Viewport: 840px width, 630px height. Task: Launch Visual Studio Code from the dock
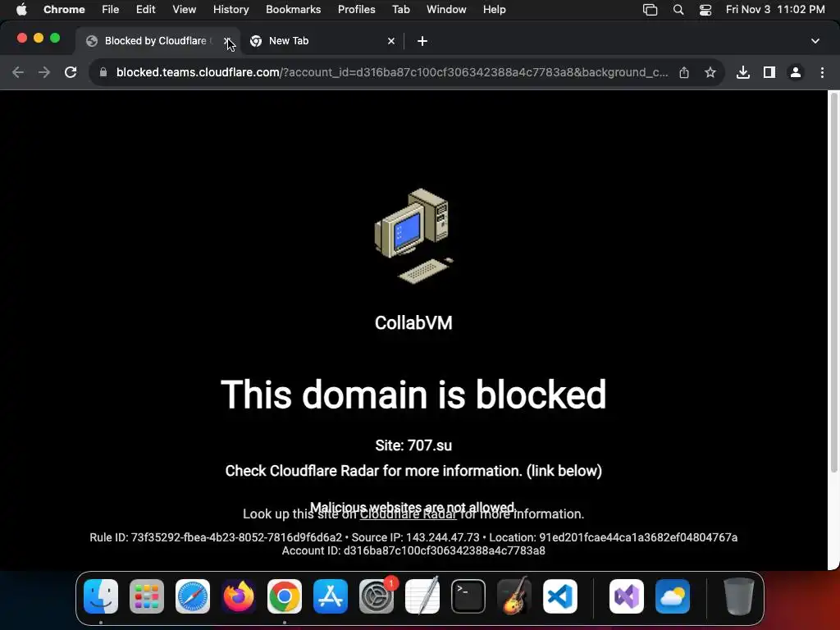(559, 596)
